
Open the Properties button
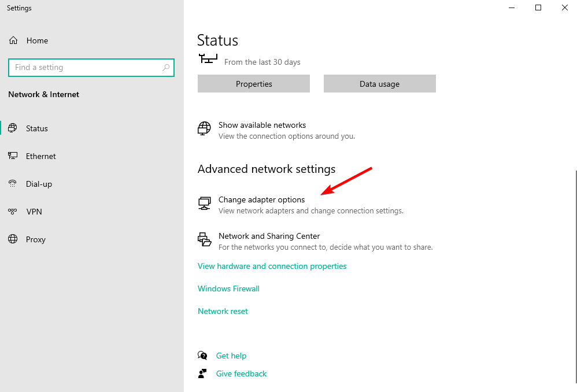pyautogui.click(x=254, y=84)
